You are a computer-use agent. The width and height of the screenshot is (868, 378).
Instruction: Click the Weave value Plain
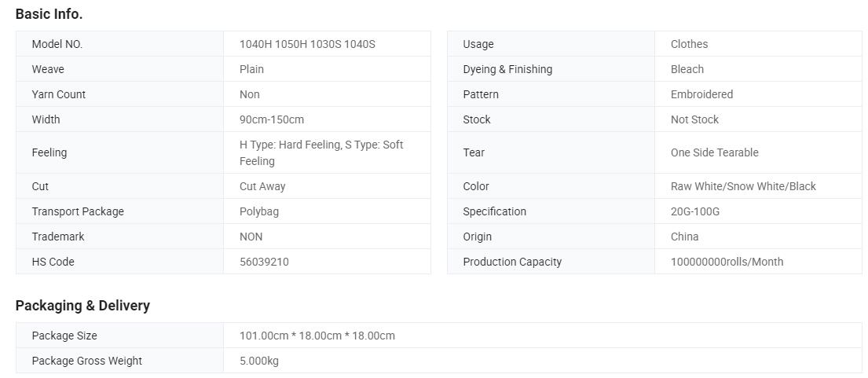pos(251,69)
